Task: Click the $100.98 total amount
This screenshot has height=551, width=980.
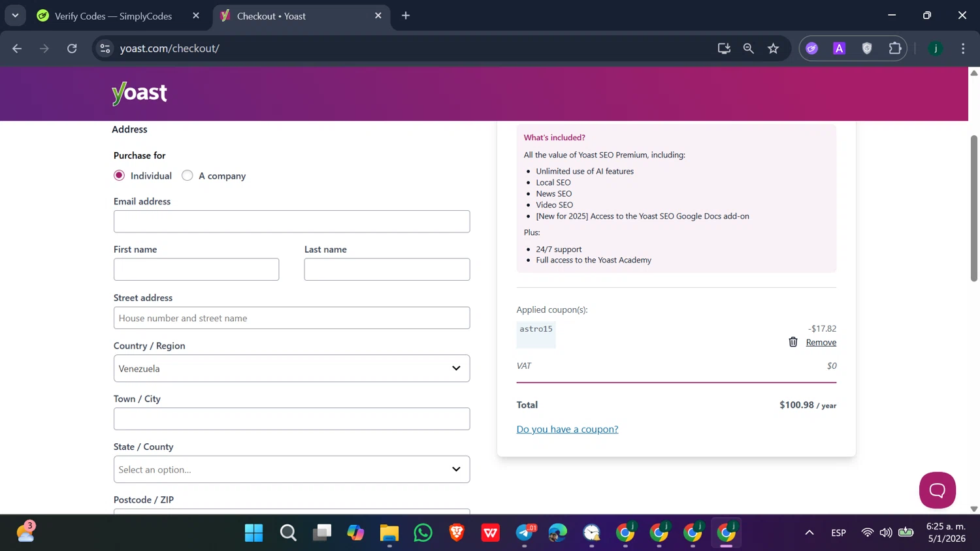Action: click(x=796, y=405)
